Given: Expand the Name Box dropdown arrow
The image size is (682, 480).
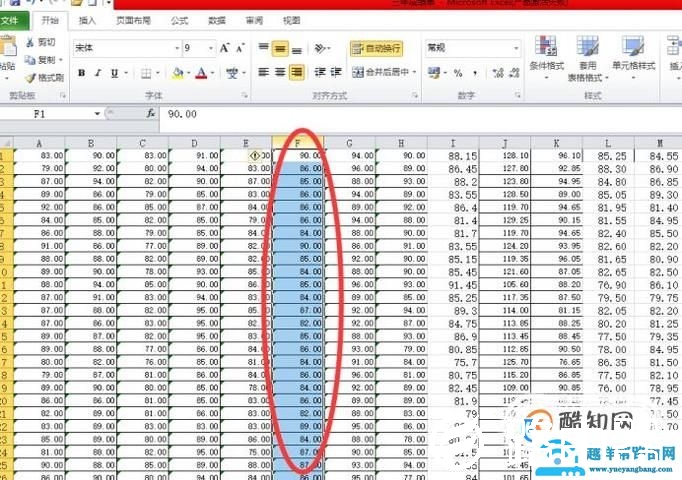Looking at the screenshot, I should pos(97,114).
